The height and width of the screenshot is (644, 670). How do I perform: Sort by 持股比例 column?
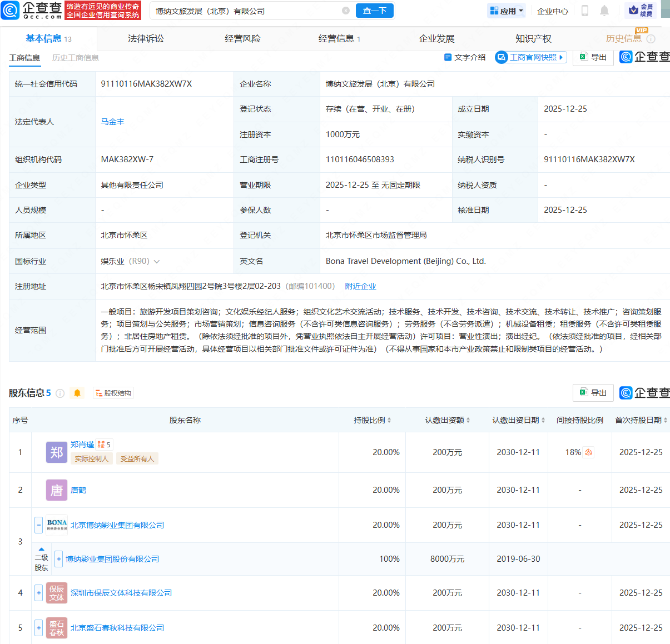pos(373,420)
